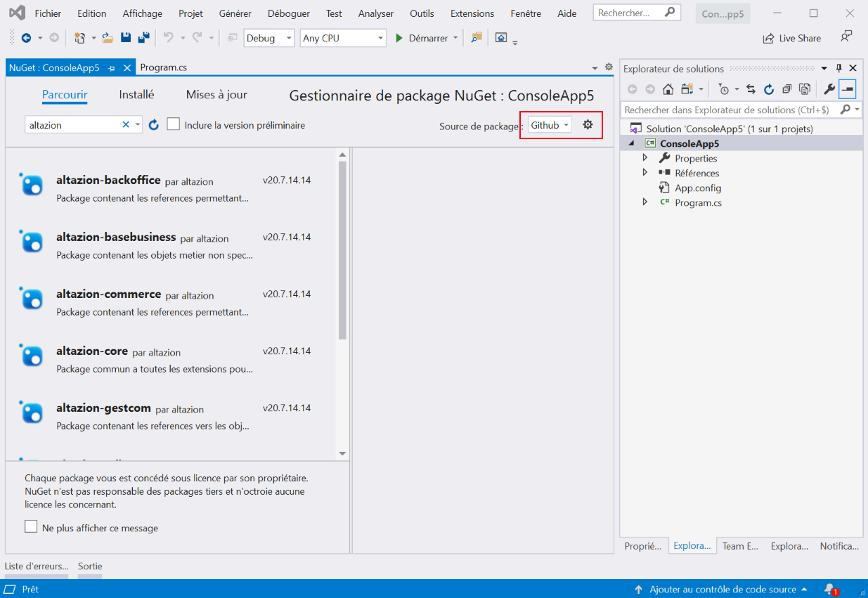Click the Pending Changes Filter clock icon
868x598 pixels.
point(723,89)
